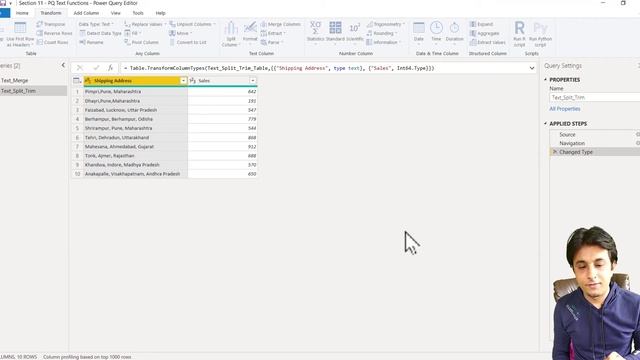Click the Transpose table icon
This screenshot has width=640, height=360.
coord(40,24)
